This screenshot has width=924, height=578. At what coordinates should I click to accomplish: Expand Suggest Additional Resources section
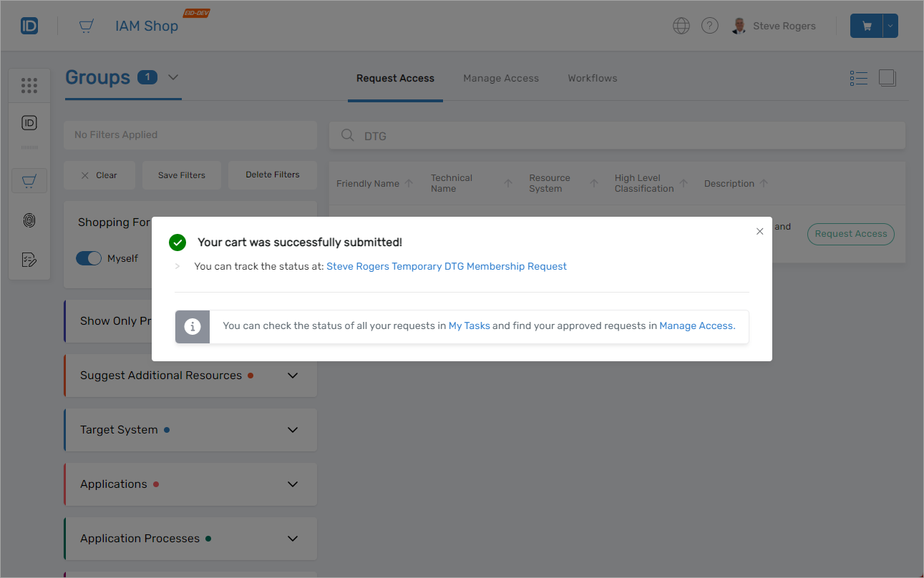(x=292, y=376)
